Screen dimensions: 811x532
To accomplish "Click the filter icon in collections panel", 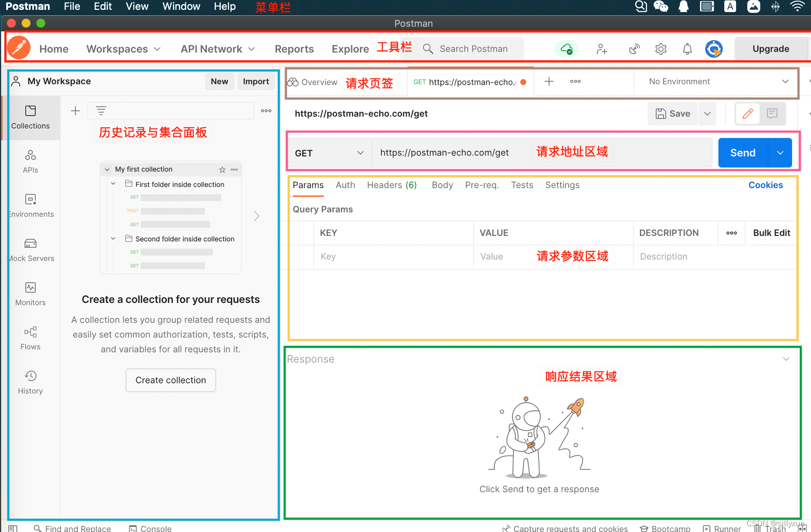I will [101, 111].
